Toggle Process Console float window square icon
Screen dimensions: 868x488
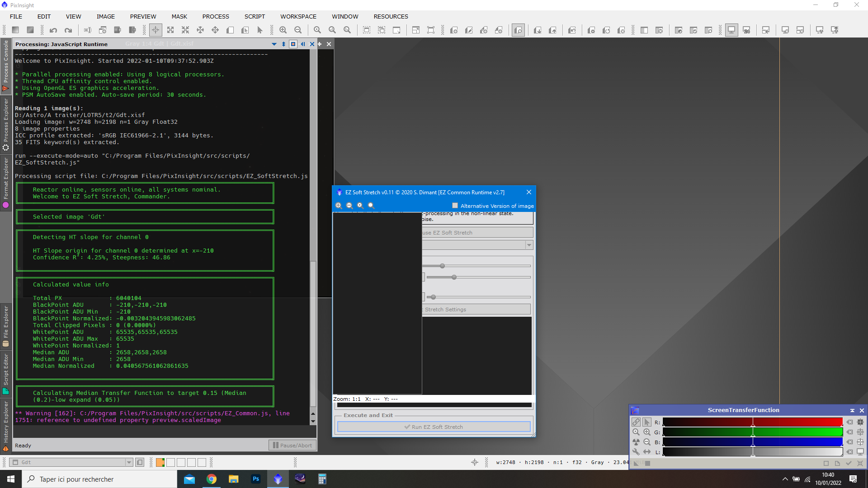point(293,44)
